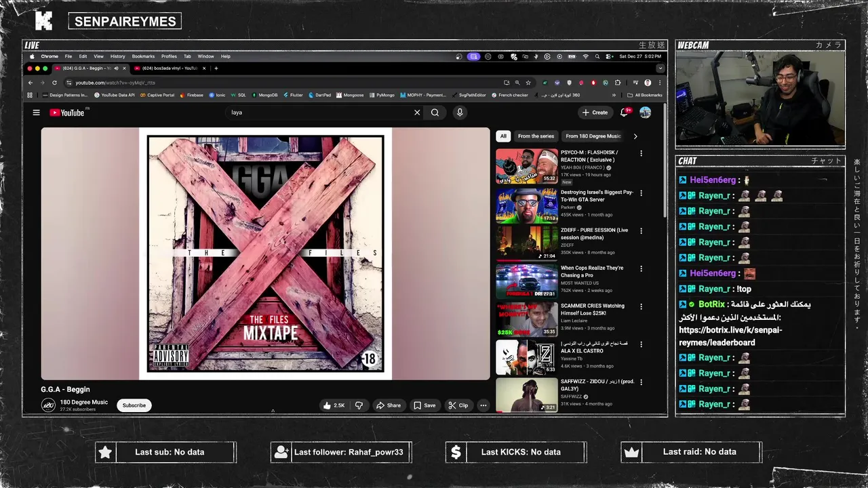Open Chrome three-dot menu
This screenshot has height=488, width=868.
(659, 83)
